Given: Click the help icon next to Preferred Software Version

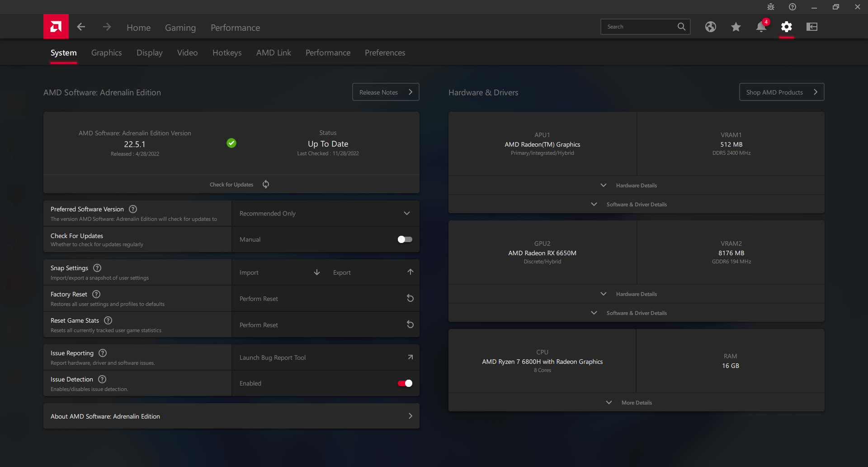Looking at the screenshot, I should (133, 209).
